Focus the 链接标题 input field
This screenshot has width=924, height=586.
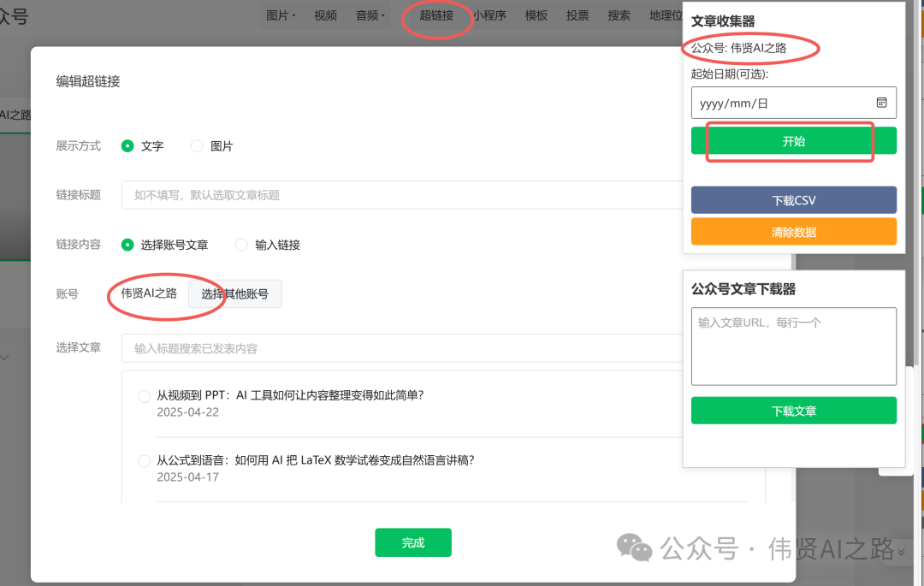pos(402,195)
